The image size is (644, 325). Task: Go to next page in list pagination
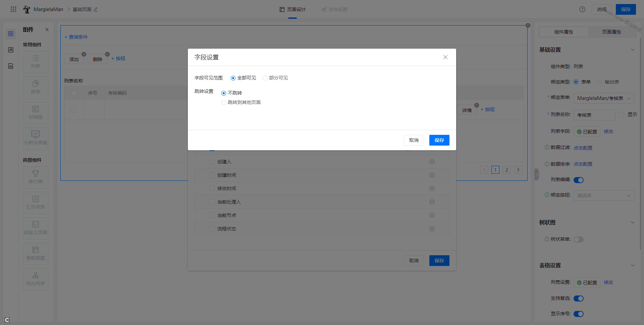[518, 170]
